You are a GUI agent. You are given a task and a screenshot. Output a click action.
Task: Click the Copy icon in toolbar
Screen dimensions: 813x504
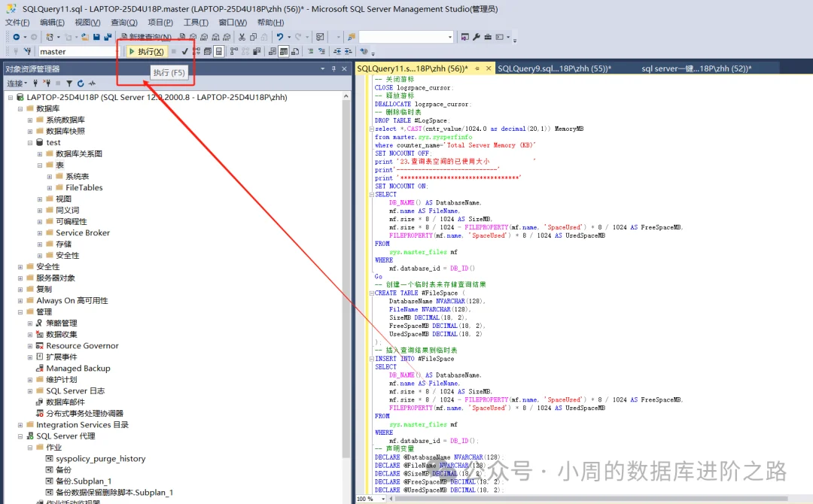(253, 37)
